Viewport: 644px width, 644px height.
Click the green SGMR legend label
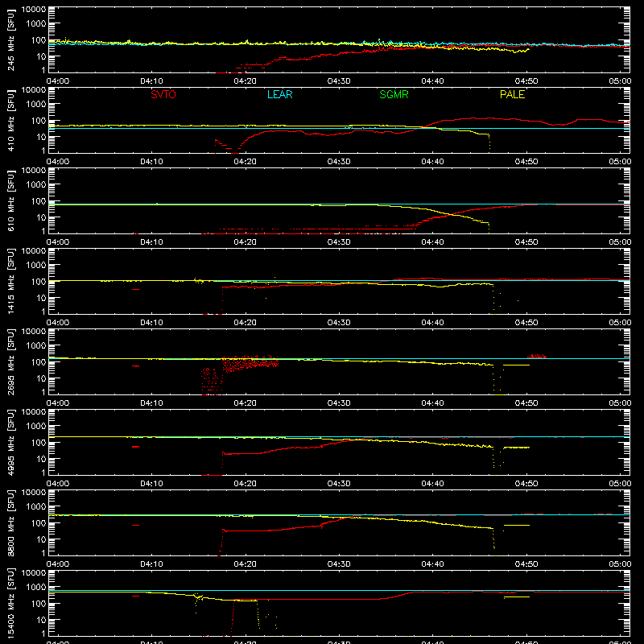pos(394,94)
